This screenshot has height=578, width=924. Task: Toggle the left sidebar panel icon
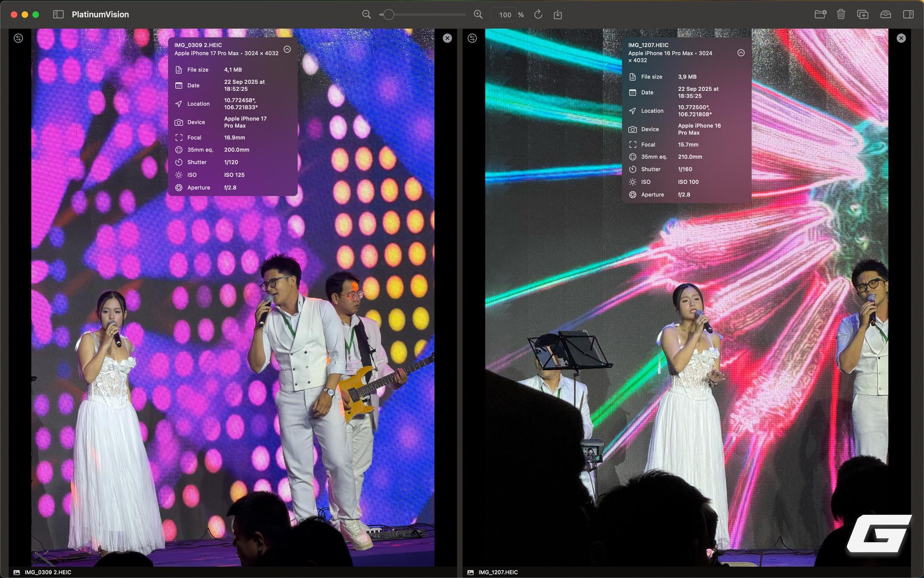(x=58, y=14)
